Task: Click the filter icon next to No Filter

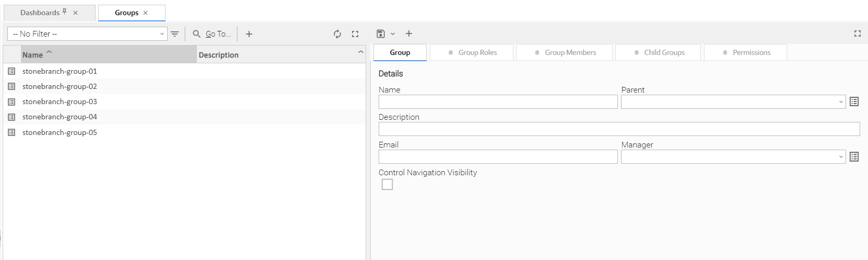Action: (x=174, y=34)
